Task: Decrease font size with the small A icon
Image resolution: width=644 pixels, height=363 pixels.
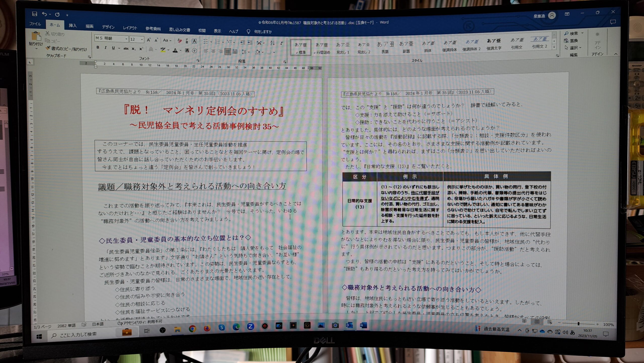Action: [156, 40]
